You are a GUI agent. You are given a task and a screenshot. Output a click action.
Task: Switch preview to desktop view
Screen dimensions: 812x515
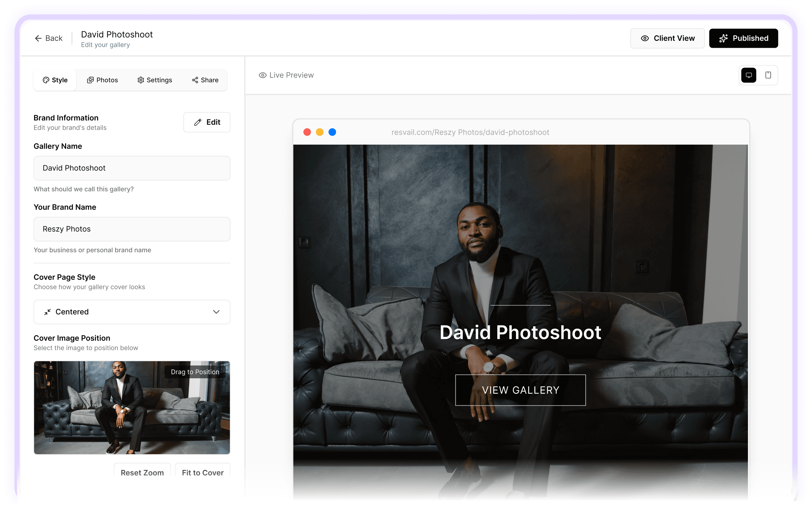(x=749, y=75)
